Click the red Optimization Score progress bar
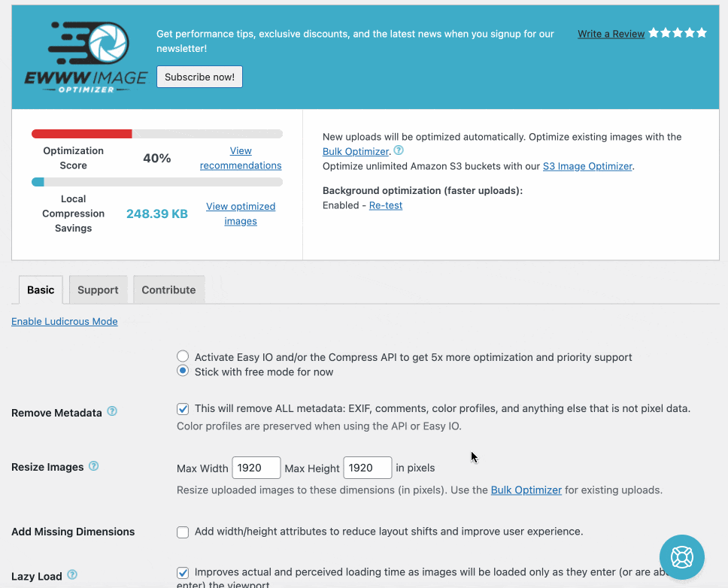Screen dimensions: 728x588 point(157,134)
